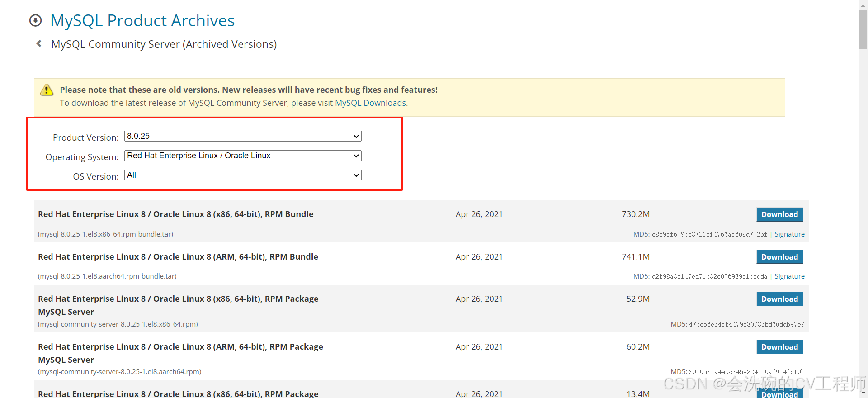868x398 pixels.
Task: Click the 741.1M file size
Action: pyautogui.click(x=636, y=257)
